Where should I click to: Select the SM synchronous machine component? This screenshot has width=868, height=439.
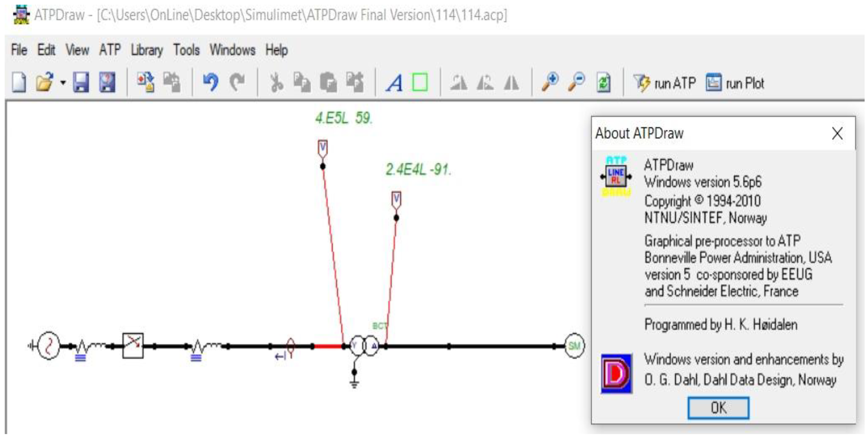tap(574, 346)
